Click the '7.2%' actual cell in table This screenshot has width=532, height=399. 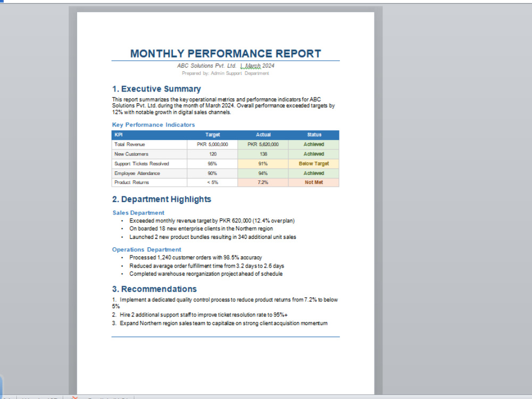click(263, 182)
